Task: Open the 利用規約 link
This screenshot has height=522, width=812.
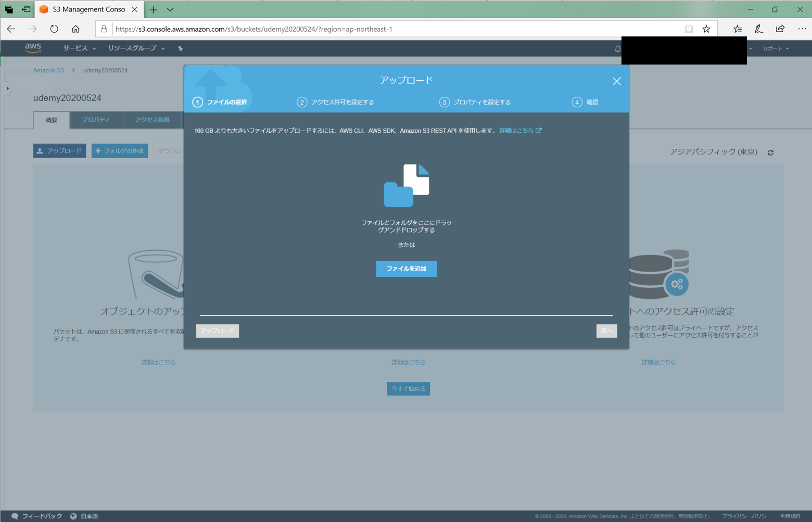Action: 790,516
